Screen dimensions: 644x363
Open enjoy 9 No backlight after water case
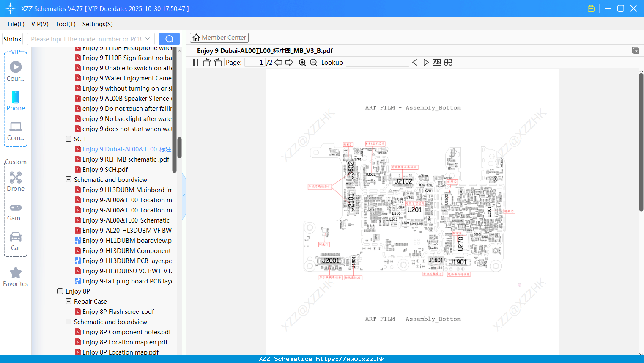(x=127, y=119)
